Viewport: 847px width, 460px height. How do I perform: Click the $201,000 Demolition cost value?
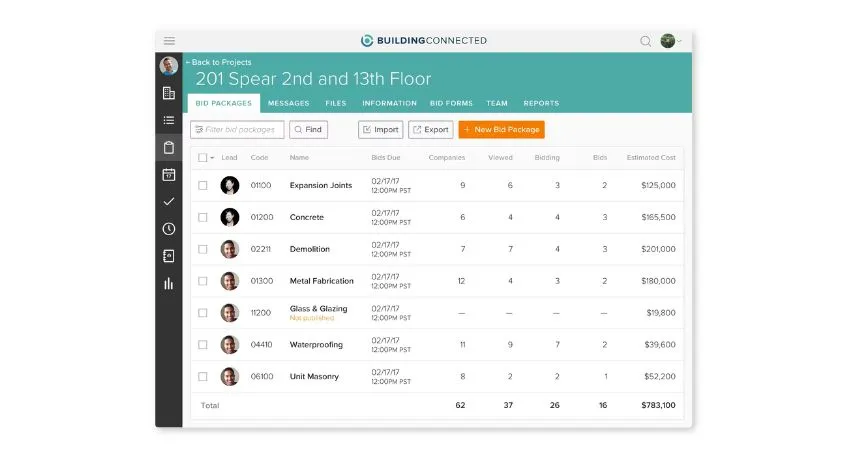tap(658, 249)
